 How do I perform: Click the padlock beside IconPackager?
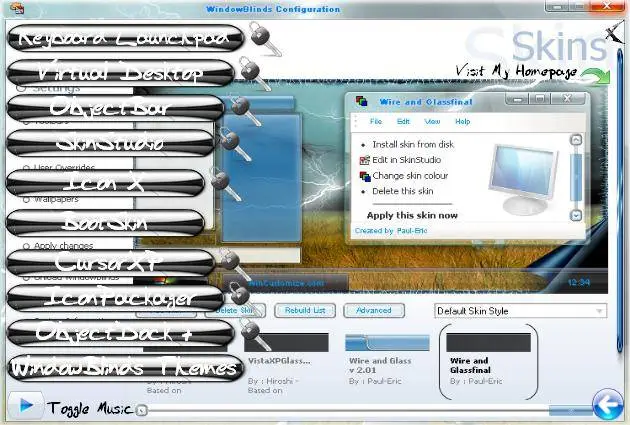(x=241, y=295)
